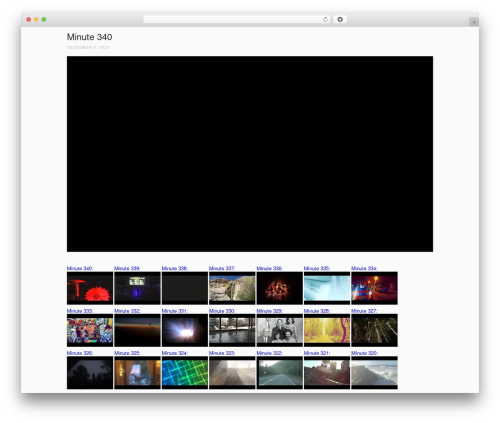Click the browser address bar
Viewport: 500px width, 423px height.
tap(237, 19)
